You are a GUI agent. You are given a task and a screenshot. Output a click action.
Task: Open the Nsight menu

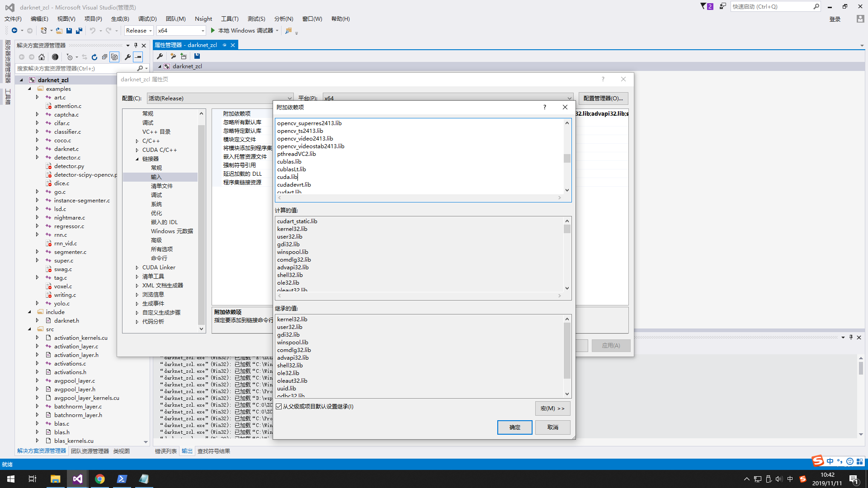tap(203, 19)
